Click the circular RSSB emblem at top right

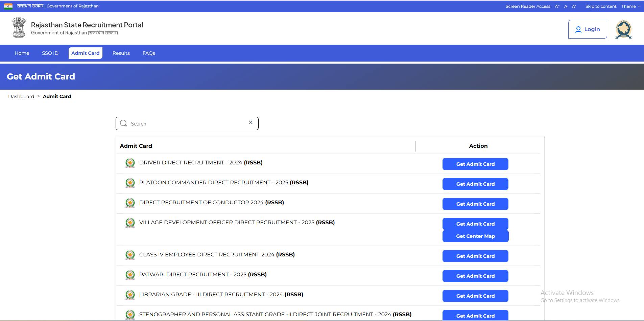coord(624,29)
